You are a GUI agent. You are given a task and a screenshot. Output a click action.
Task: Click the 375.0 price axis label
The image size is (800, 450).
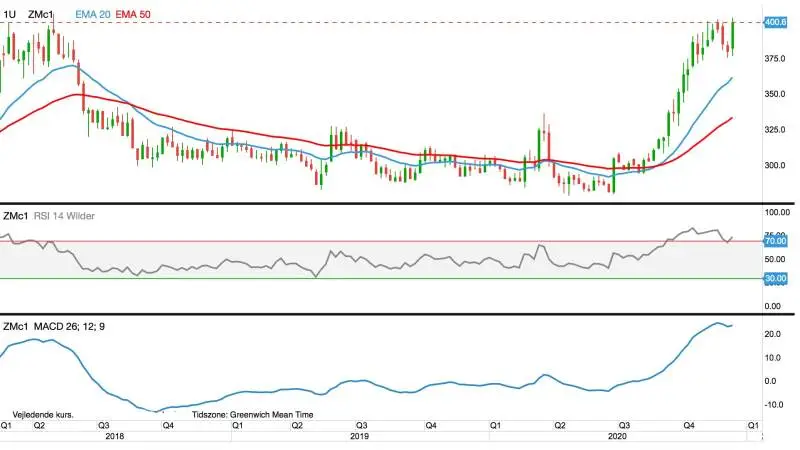pos(774,59)
